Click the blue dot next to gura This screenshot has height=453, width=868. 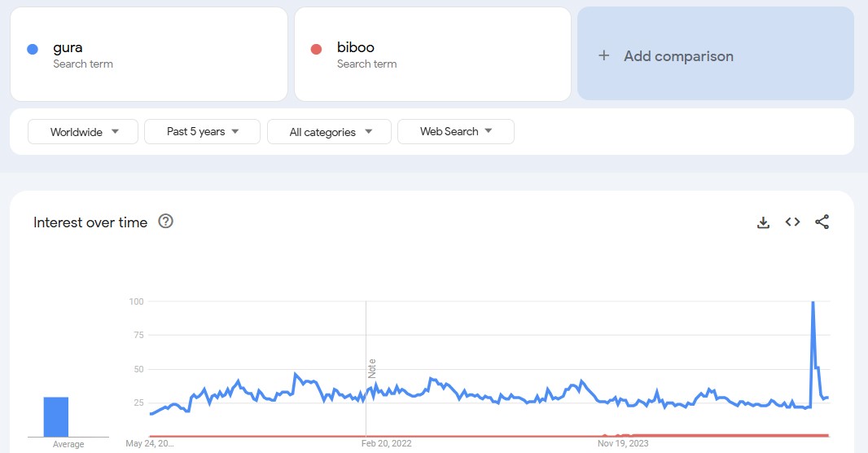(x=33, y=49)
